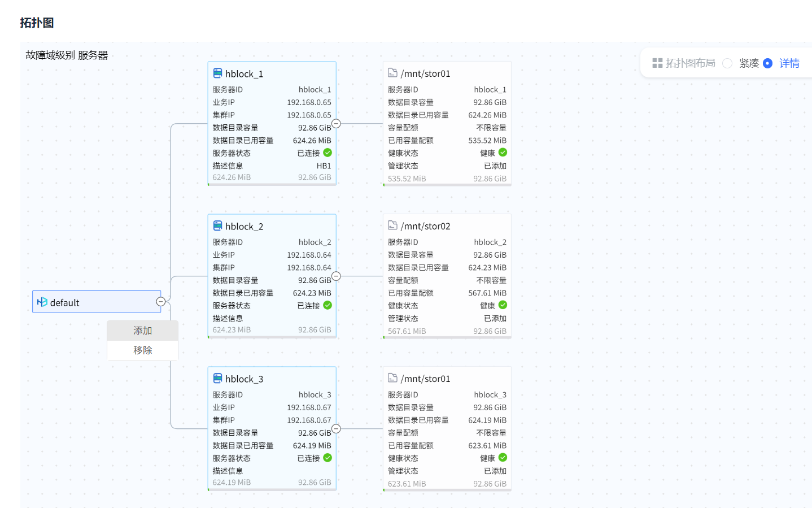The height and width of the screenshot is (508, 812).
Task: Click the /mnt/stor02 folder icon
Action: coord(392,225)
